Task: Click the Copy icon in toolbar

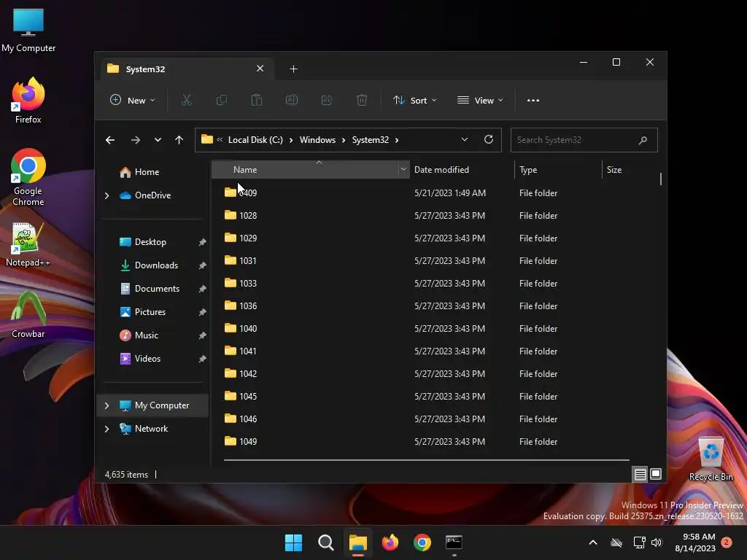Action: (222, 100)
